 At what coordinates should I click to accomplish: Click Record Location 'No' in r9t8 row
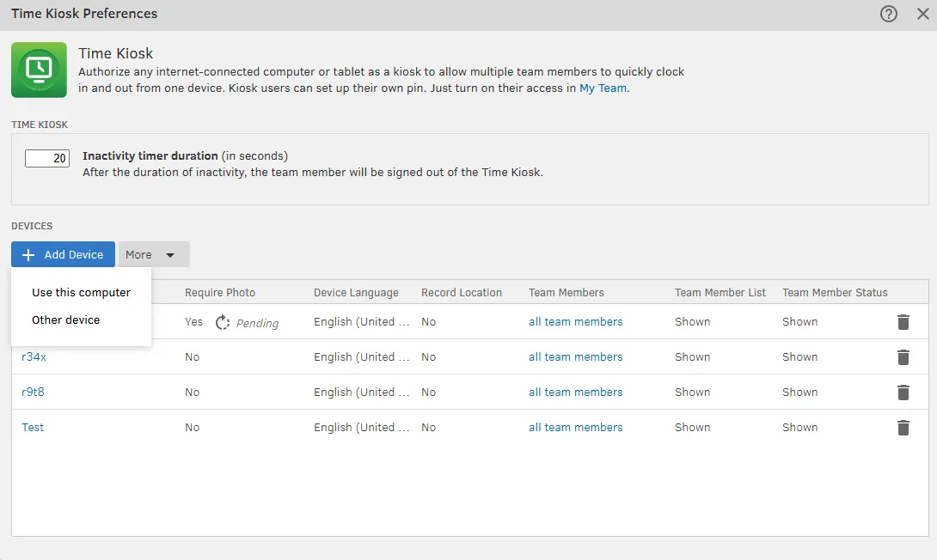pos(428,393)
